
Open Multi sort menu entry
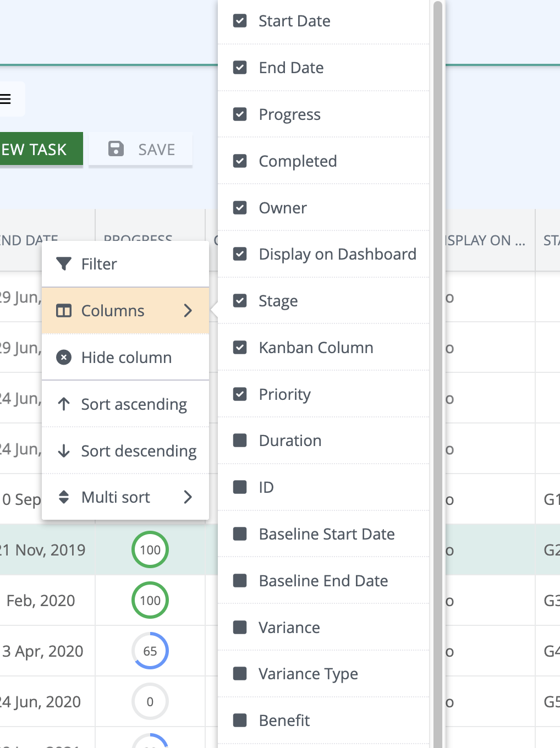tap(125, 497)
